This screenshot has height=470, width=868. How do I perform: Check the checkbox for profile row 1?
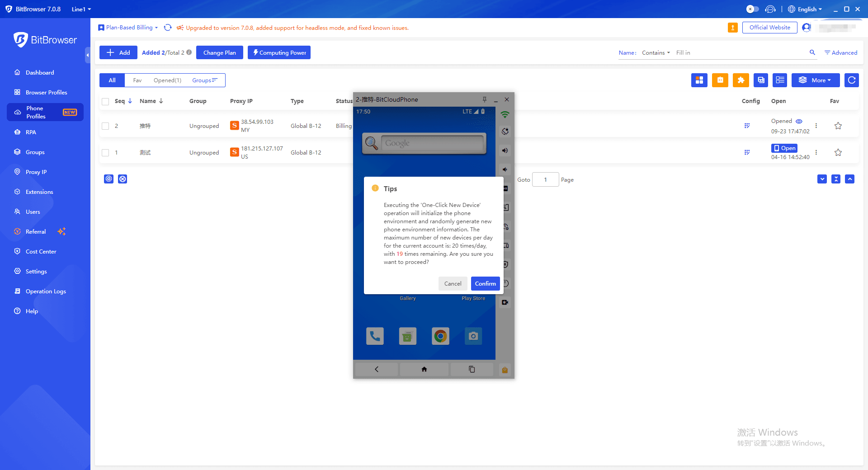click(x=105, y=153)
